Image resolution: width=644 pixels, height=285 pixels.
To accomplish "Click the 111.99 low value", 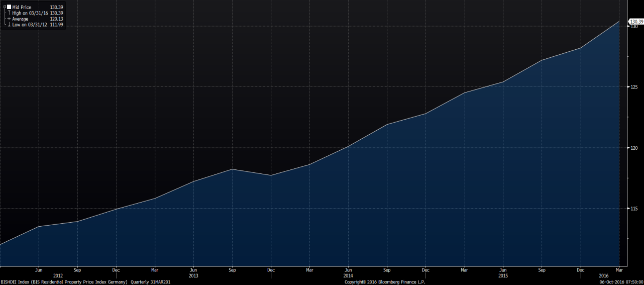I will tap(56, 25).
